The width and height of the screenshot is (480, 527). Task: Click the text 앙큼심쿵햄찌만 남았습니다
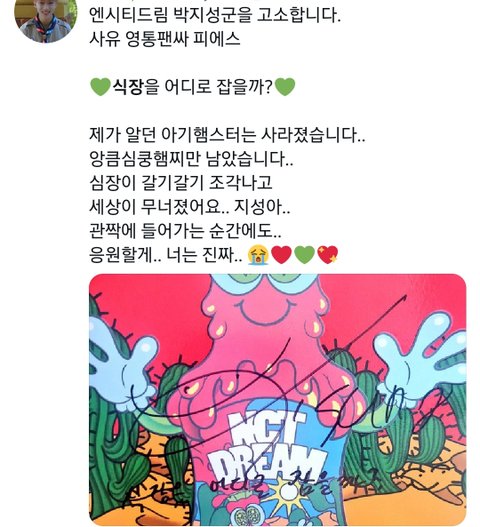pos(191,159)
